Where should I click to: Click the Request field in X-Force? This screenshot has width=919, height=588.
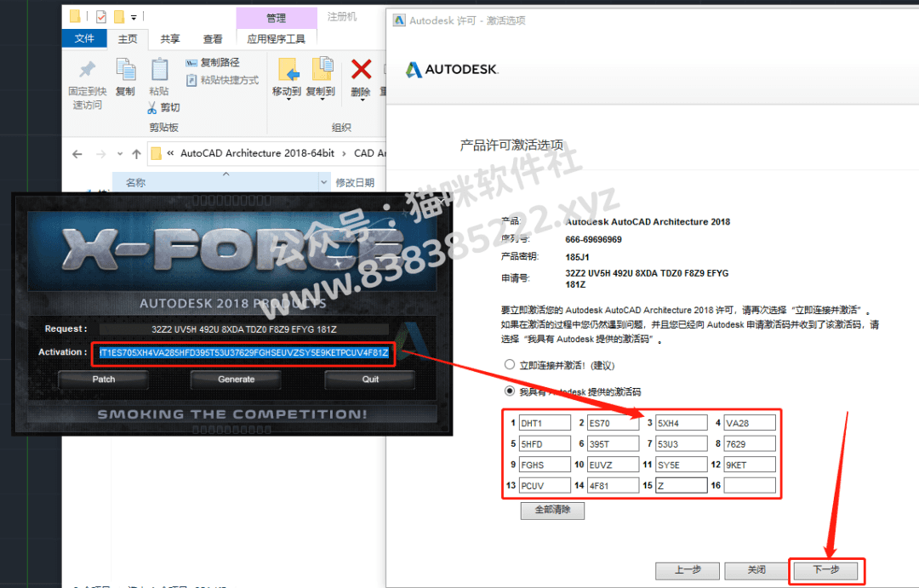tap(244, 329)
